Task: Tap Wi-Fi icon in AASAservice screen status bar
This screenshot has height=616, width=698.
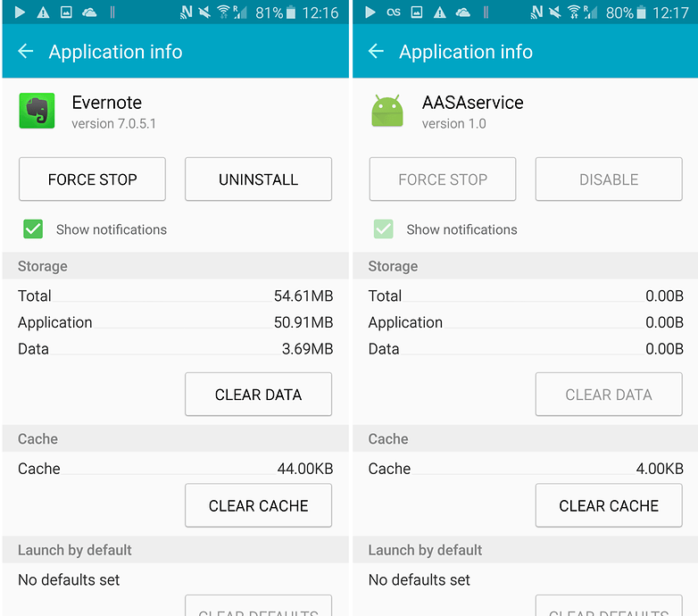Action: point(574,12)
